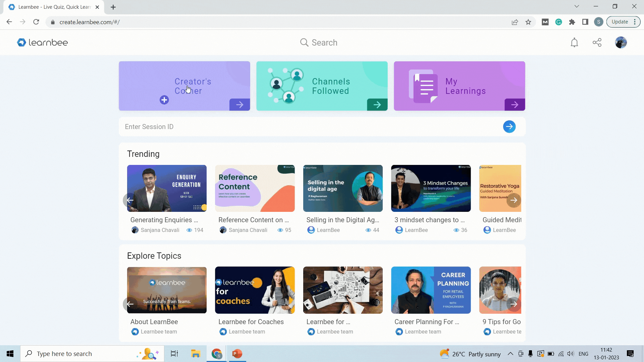
Task: Click view count 194
Action: tap(199, 230)
